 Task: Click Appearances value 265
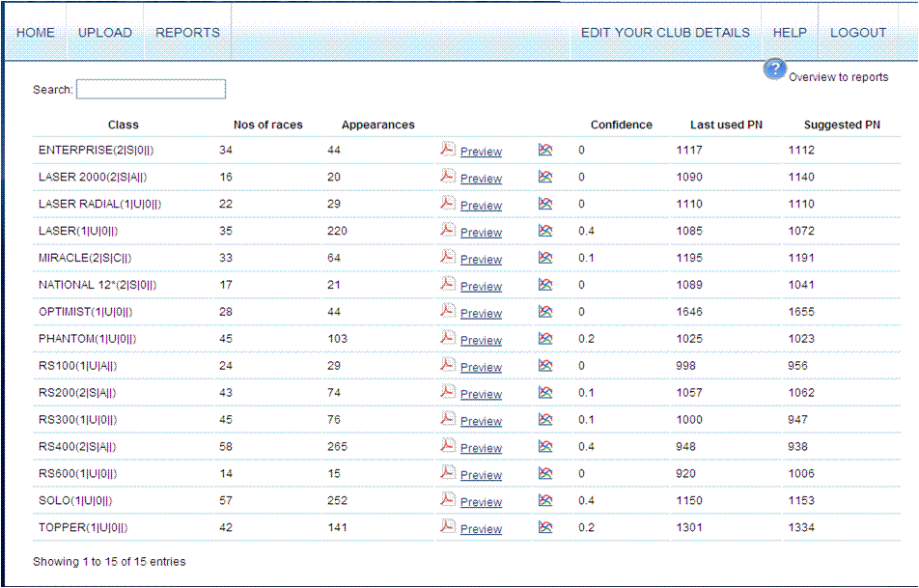pos(337,447)
